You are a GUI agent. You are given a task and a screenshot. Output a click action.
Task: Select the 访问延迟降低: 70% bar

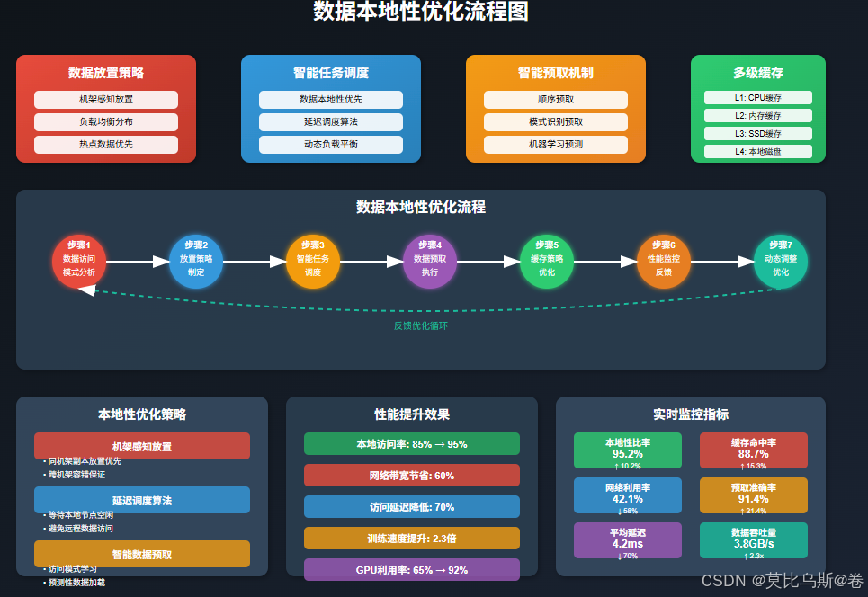tap(412, 507)
